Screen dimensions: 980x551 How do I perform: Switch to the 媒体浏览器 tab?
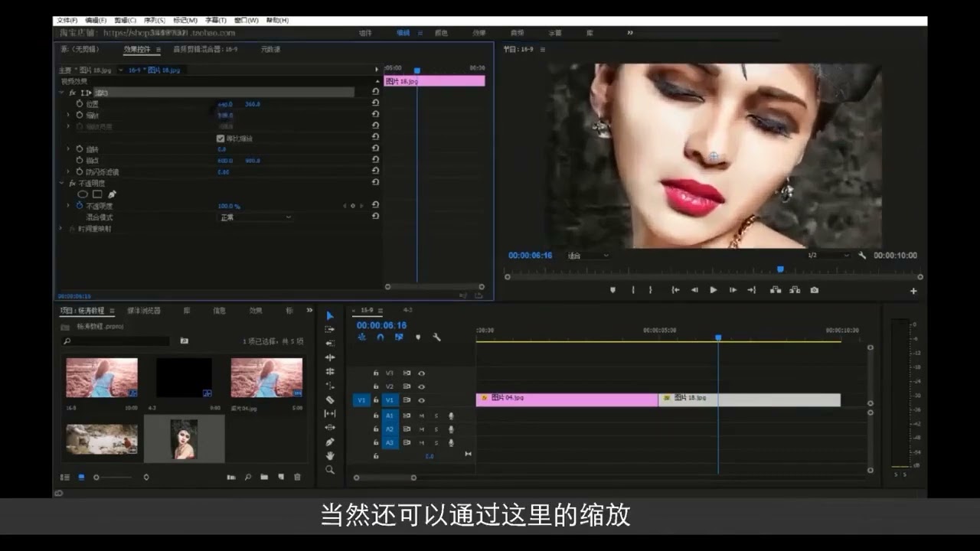[x=144, y=311]
